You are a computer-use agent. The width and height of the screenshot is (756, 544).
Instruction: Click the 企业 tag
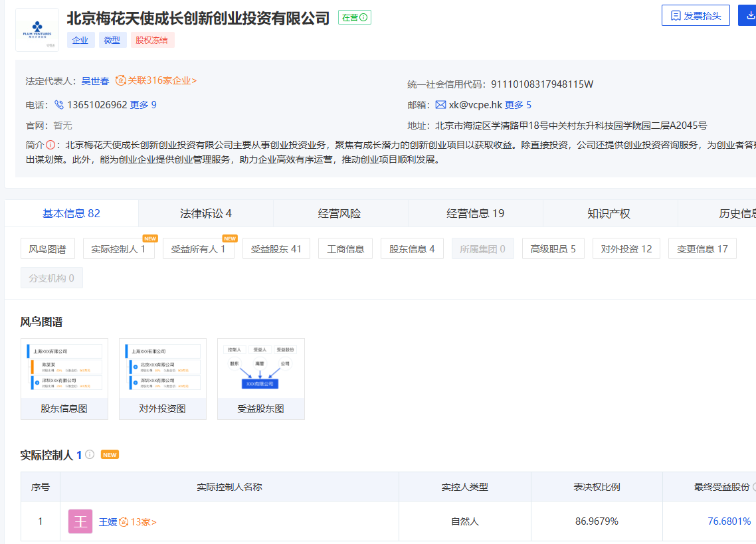pyautogui.click(x=80, y=40)
